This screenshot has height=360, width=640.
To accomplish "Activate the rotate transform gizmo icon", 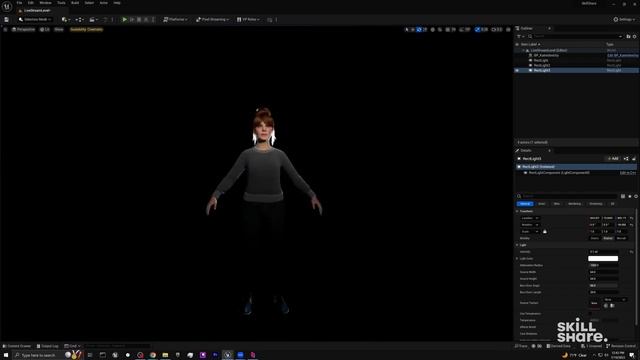I will (419, 30).
